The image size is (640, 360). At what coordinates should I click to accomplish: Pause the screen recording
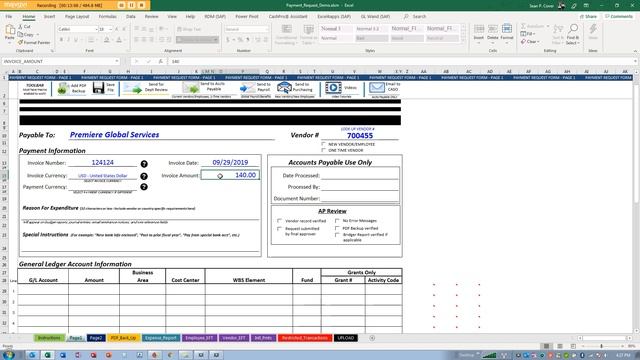[131, 5]
